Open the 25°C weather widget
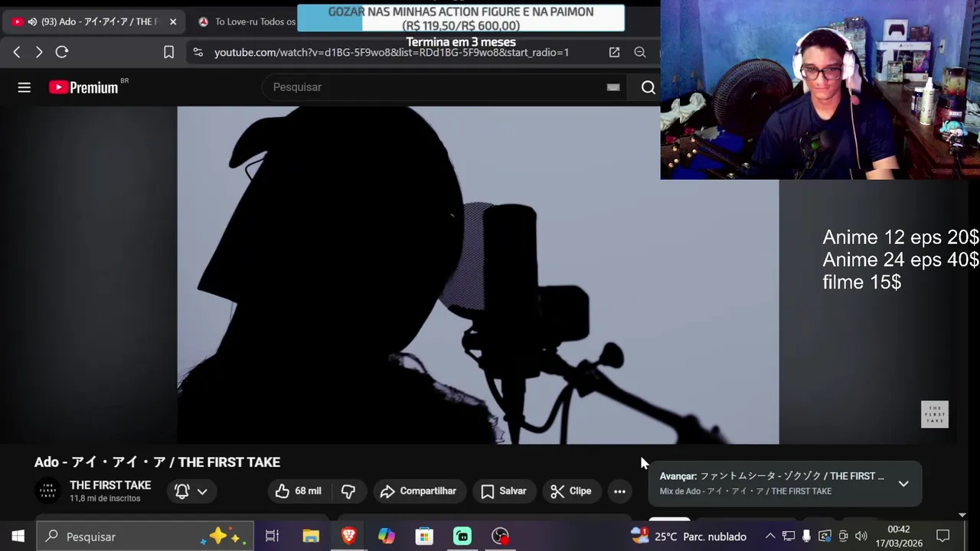 pos(688,536)
